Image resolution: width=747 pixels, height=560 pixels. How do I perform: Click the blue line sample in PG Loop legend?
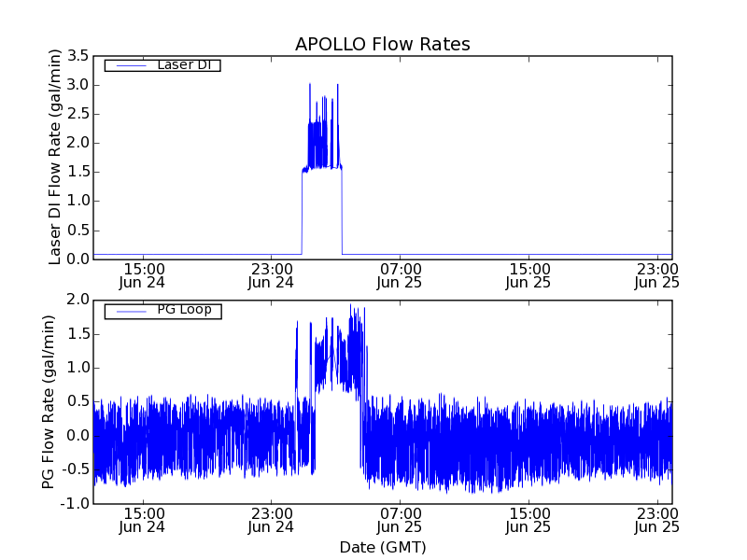130,311
